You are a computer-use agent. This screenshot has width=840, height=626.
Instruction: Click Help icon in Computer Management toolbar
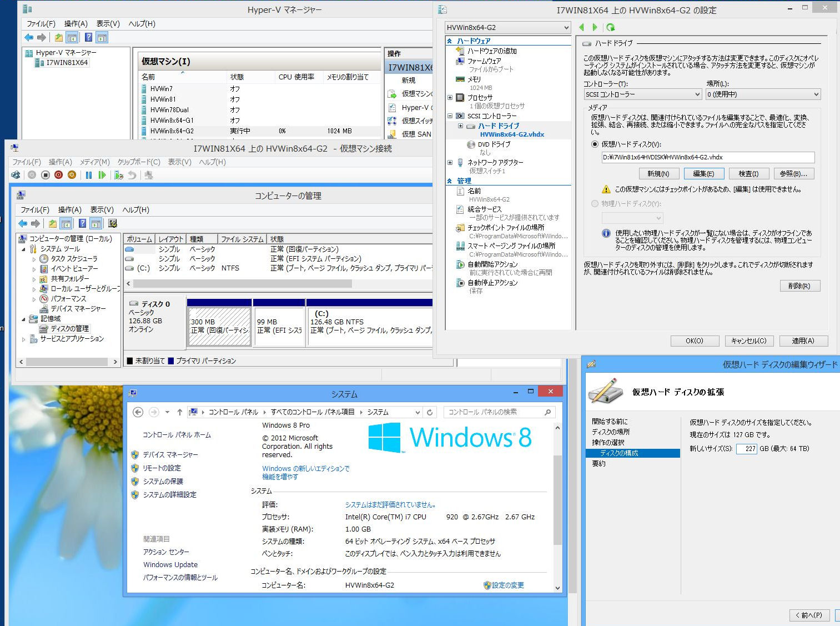[x=82, y=223]
